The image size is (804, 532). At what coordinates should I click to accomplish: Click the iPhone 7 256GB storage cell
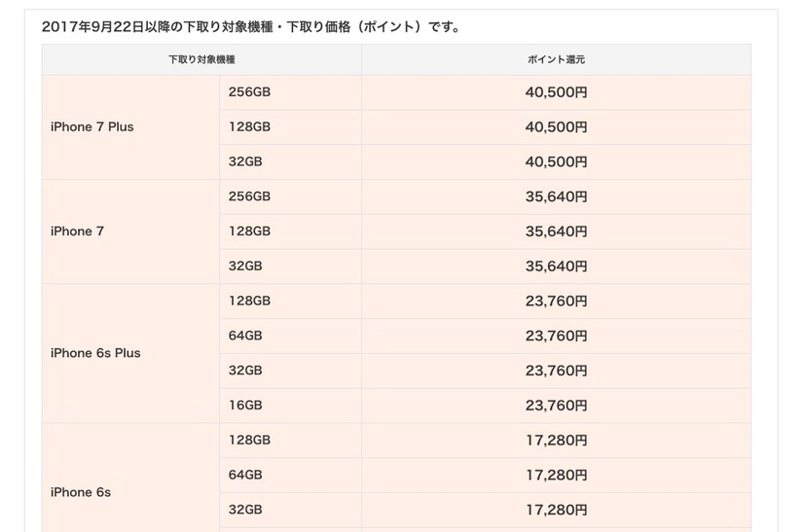click(x=290, y=196)
